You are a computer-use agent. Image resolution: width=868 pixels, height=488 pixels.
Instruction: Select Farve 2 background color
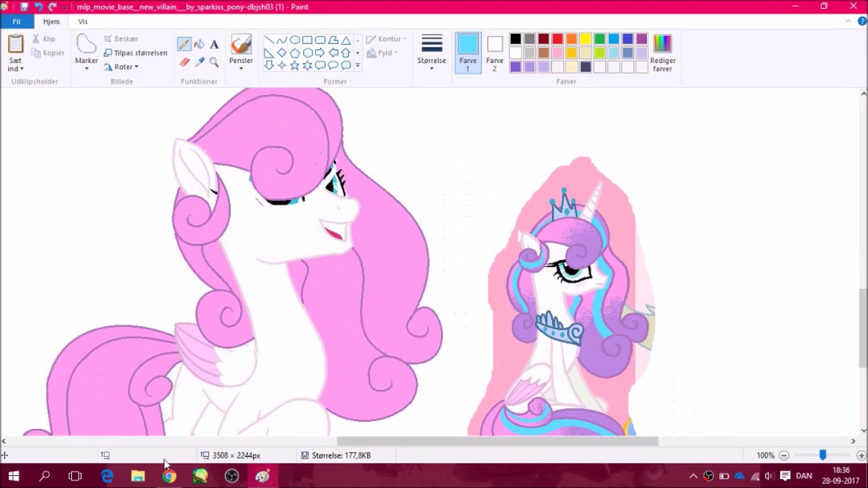pos(494,53)
